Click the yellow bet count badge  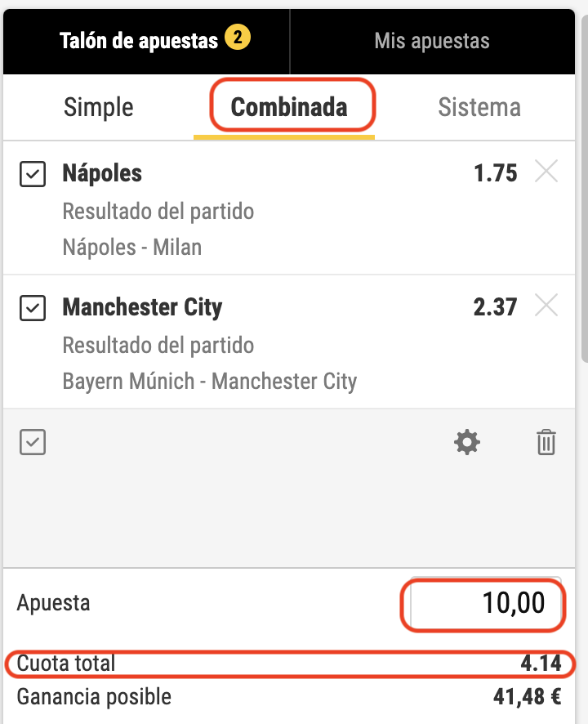click(x=238, y=38)
